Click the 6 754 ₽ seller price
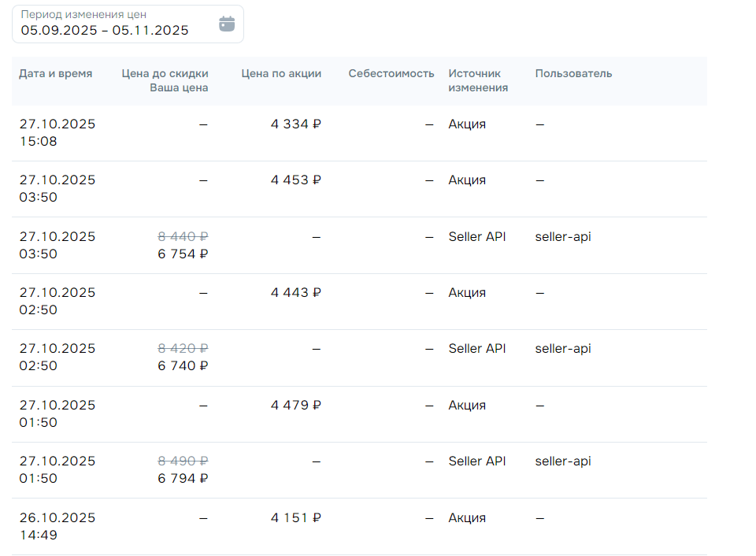Viewport: 756px width, 556px height. tap(183, 254)
